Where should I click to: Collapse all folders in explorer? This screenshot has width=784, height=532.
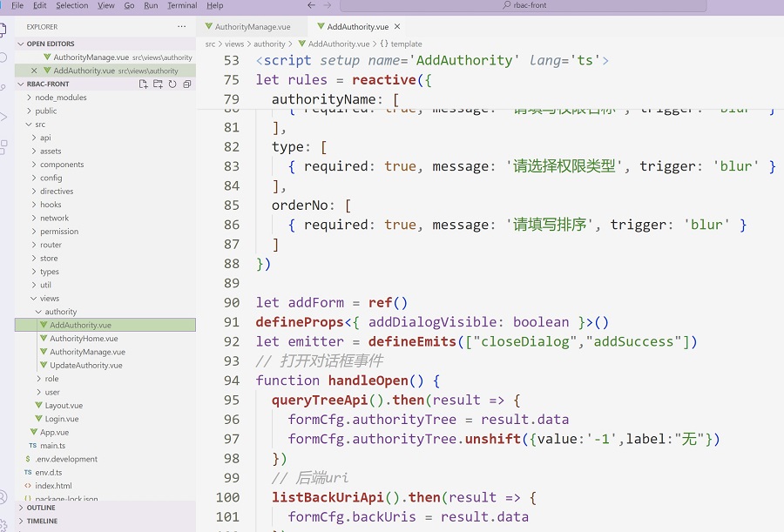(186, 84)
